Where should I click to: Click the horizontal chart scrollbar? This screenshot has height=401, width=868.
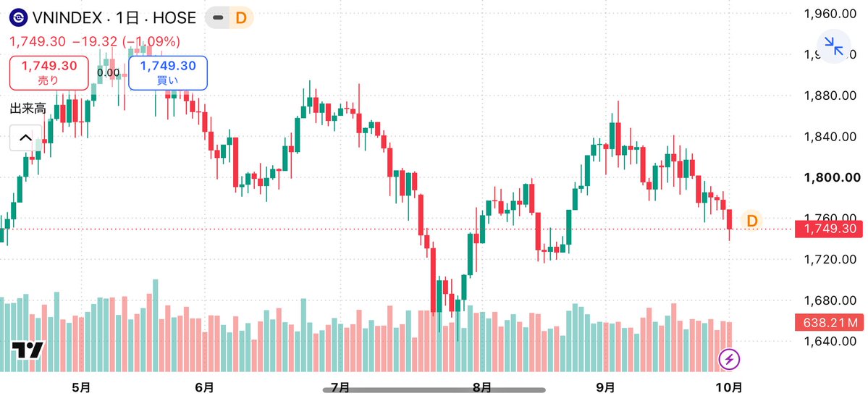click(x=434, y=389)
